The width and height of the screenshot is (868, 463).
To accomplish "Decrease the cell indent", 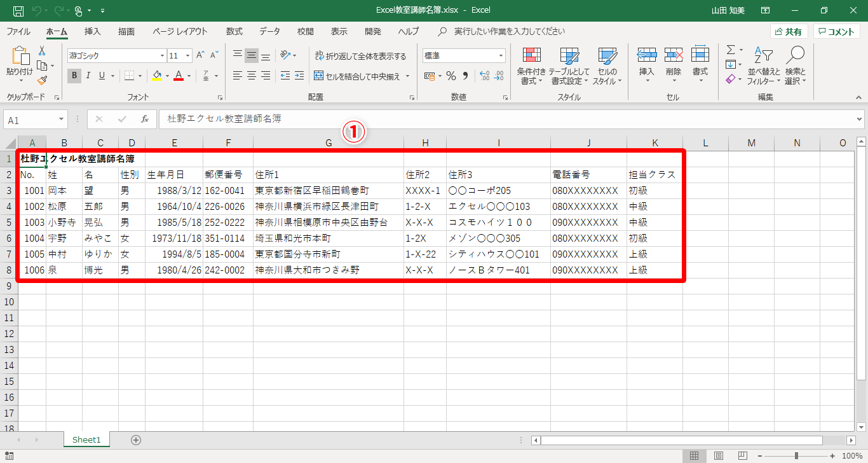I will (x=285, y=76).
